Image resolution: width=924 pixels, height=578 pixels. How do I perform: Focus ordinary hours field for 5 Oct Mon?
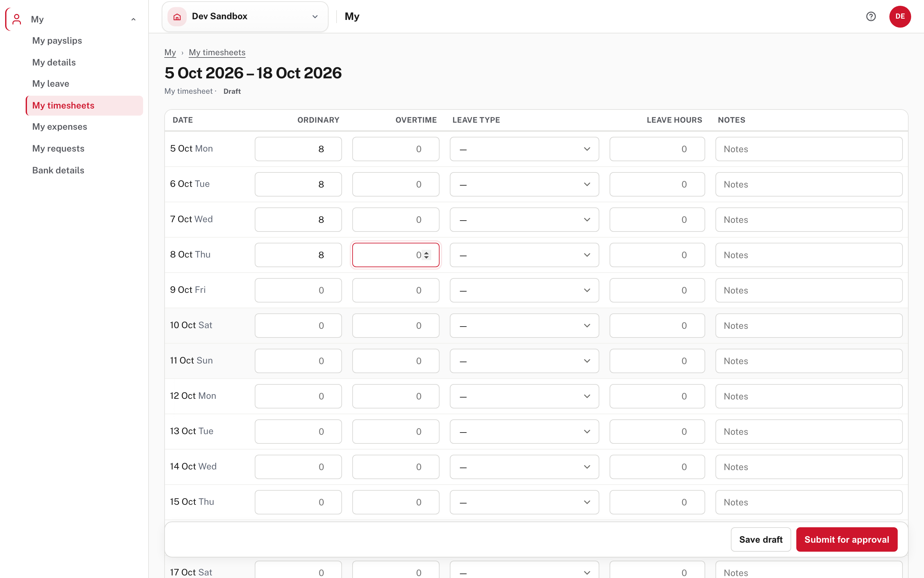tap(298, 149)
